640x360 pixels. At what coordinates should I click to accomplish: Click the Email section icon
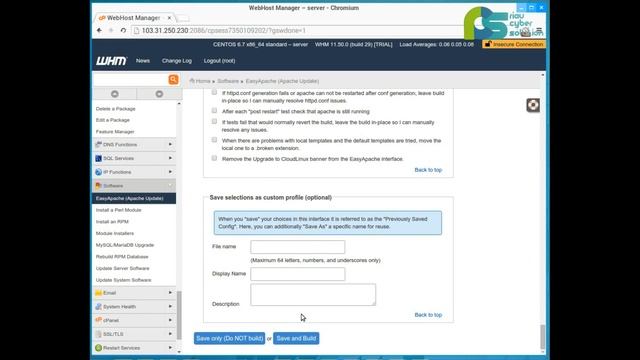click(98, 293)
